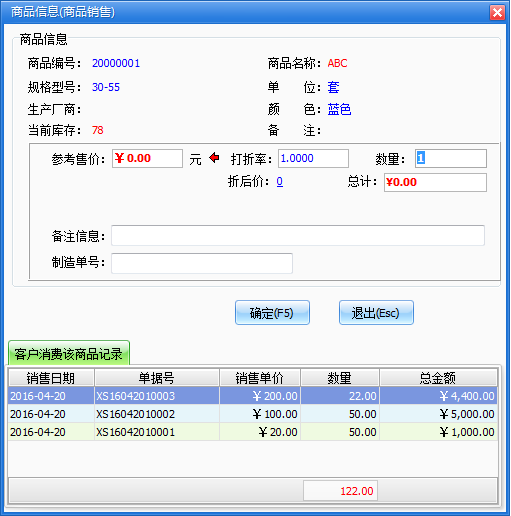
Task: Click the red arrow beside 参考售价
Action: (214, 158)
